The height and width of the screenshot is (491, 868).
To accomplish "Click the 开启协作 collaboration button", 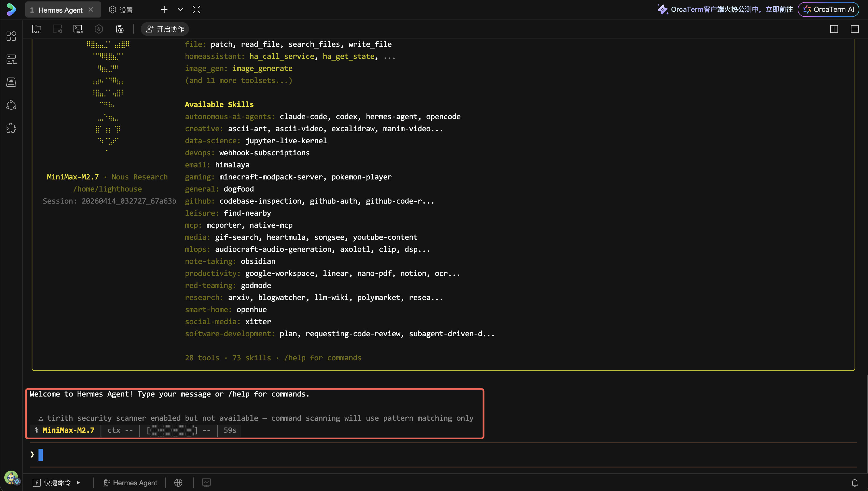I will coord(165,29).
